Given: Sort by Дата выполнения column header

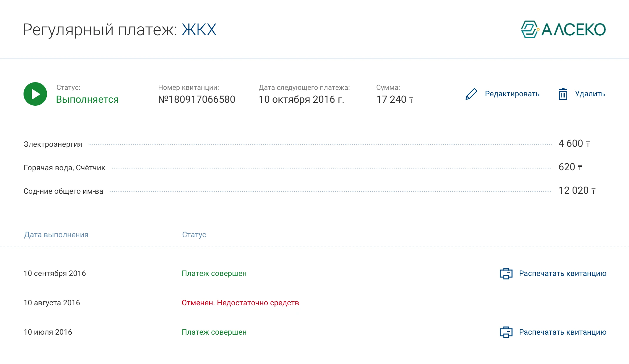Looking at the screenshot, I should click(x=56, y=235).
